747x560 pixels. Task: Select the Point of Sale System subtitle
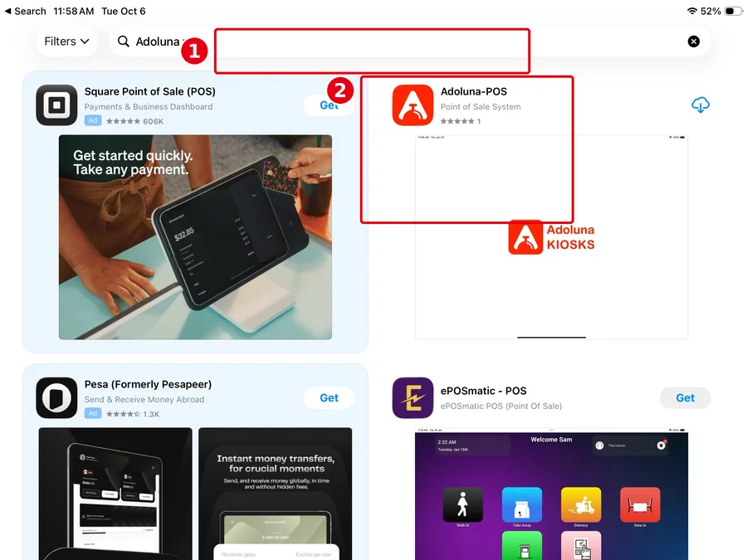[x=481, y=107]
